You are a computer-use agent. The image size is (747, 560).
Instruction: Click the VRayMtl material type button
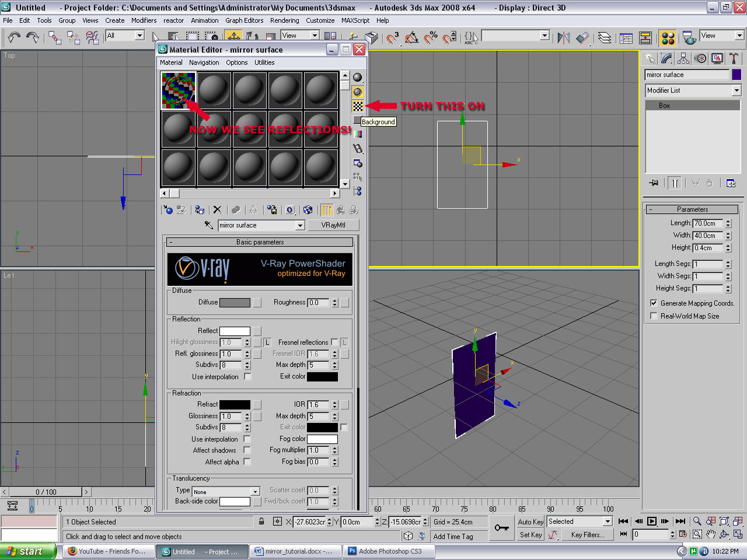(333, 225)
